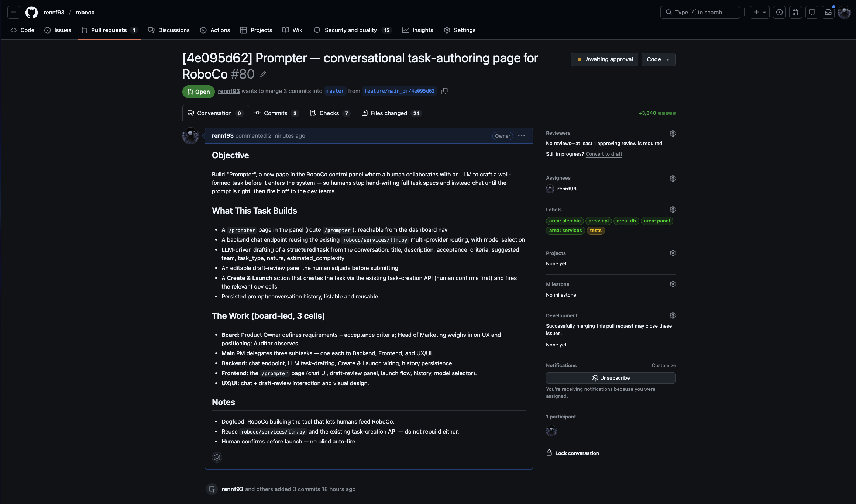Open the Insights repository tab
The width and height of the screenshot is (856, 504).
coord(418,30)
